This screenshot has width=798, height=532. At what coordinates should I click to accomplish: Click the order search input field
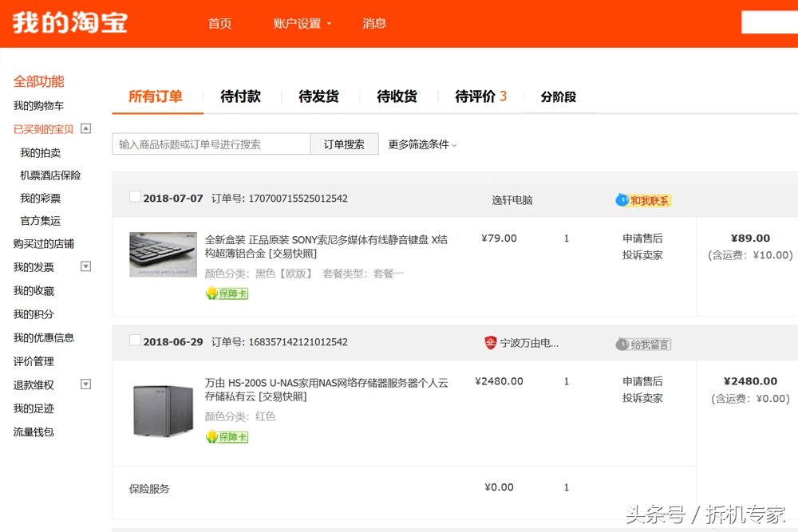coord(211,144)
